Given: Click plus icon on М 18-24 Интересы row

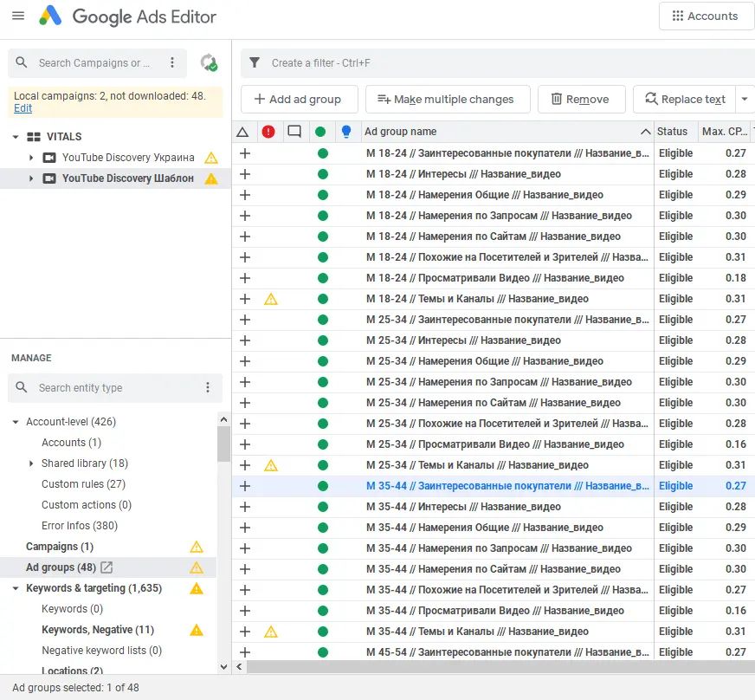Looking at the screenshot, I should [x=245, y=174].
